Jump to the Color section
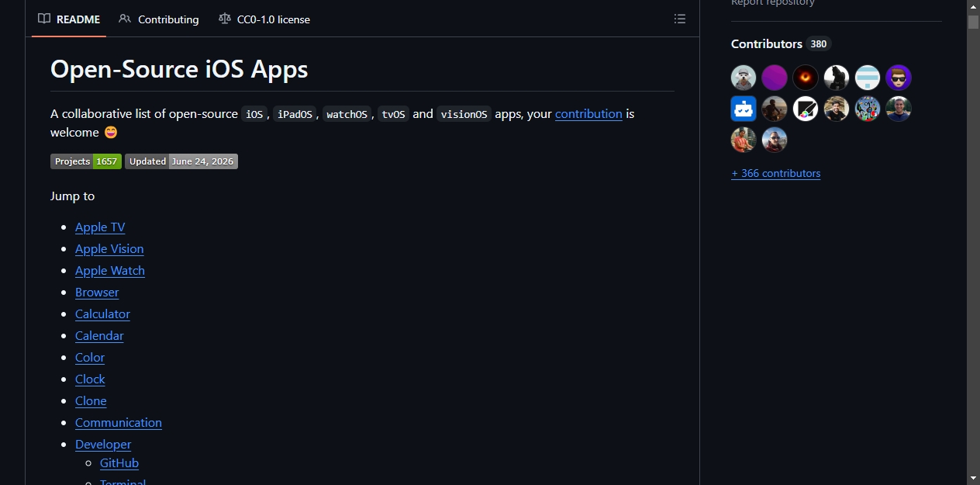The width and height of the screenshot is (980, 485). (x=90, y=358)
